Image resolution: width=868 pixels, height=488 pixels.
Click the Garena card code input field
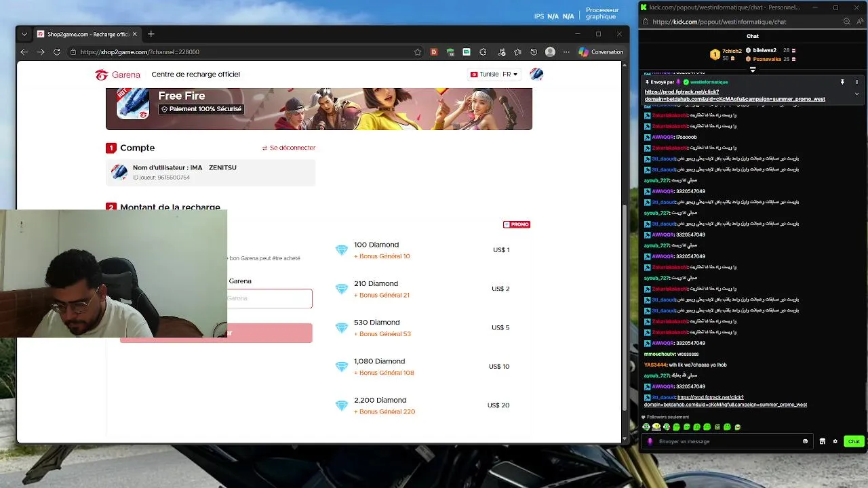[x=269, y=298]
